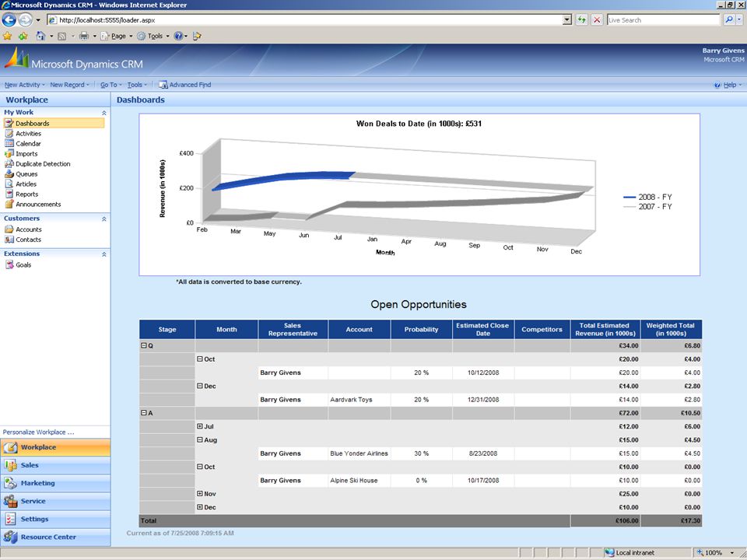Open the Resource Center area

55,537
